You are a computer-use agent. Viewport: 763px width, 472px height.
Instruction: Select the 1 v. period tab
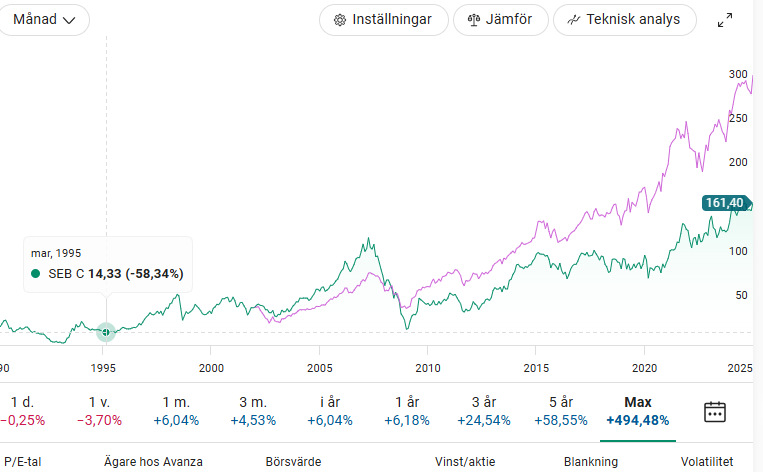(x=99, y=410)
